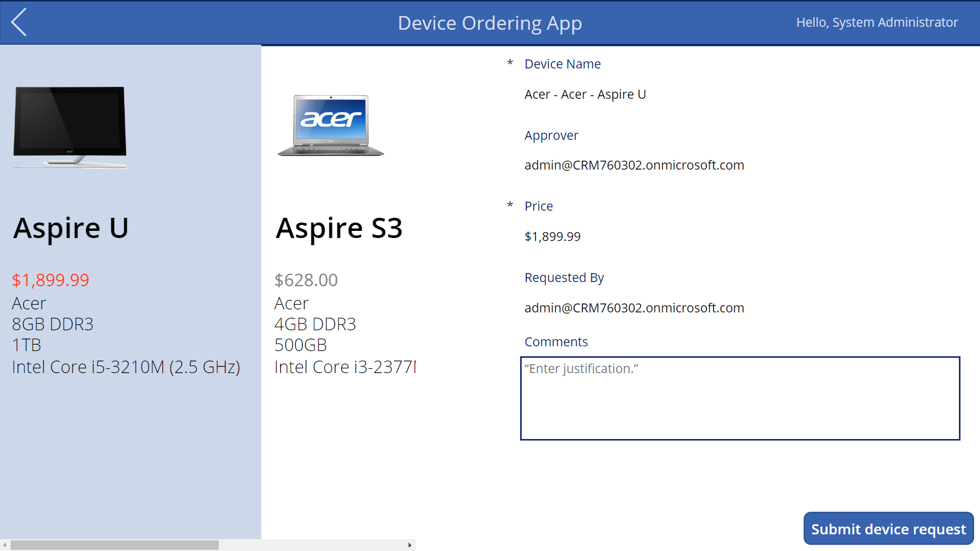The width and height of the screenshot is (980, 551).
Task: Click the Aspire U device title
Action: pyautogui.click(x=71, y=228)
